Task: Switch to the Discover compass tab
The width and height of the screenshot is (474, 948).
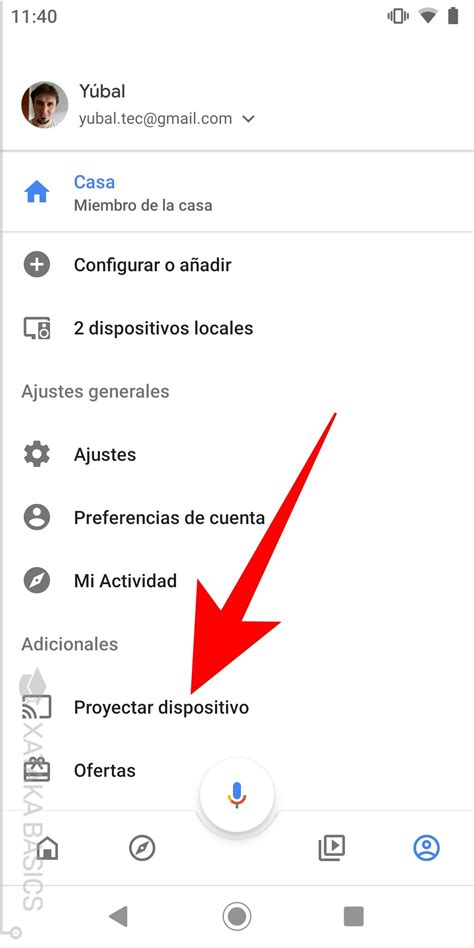Action: tap(143, 849)
